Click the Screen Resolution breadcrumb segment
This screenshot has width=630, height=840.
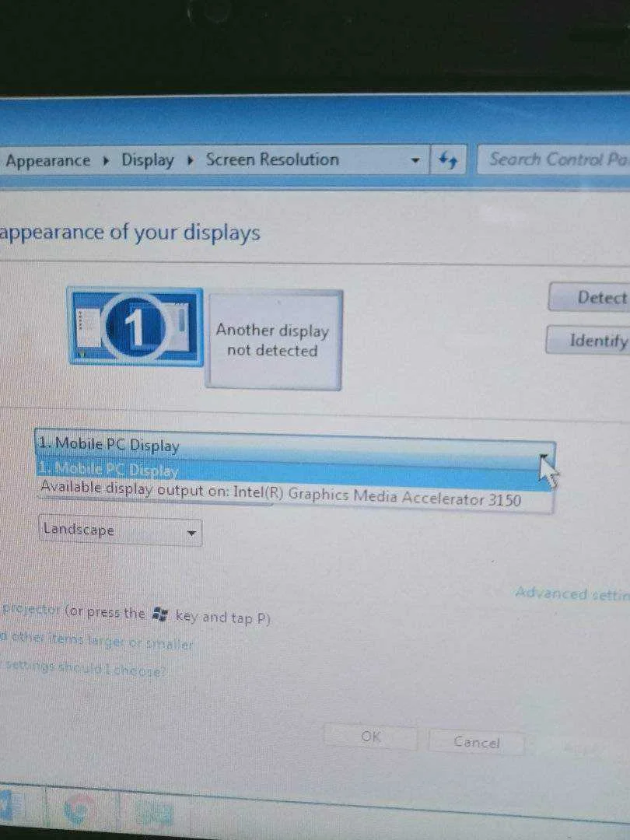(x=272, y=159)
